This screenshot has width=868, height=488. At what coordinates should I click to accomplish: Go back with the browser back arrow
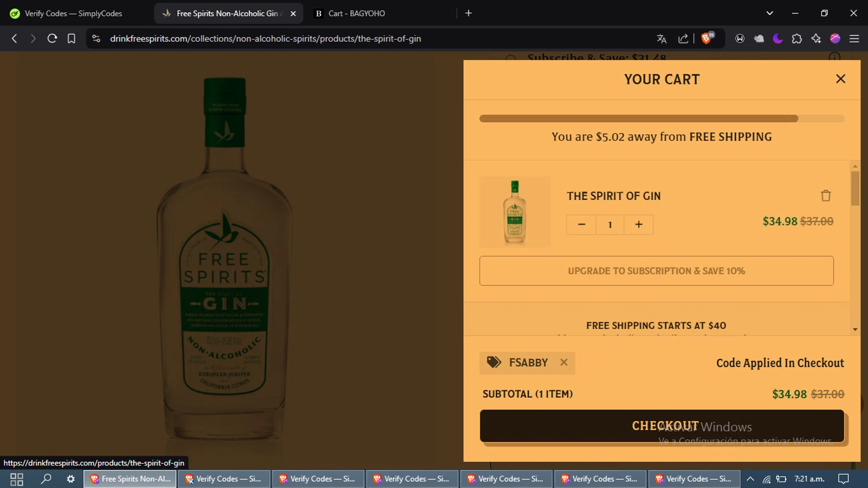click(x=14, y=39)
